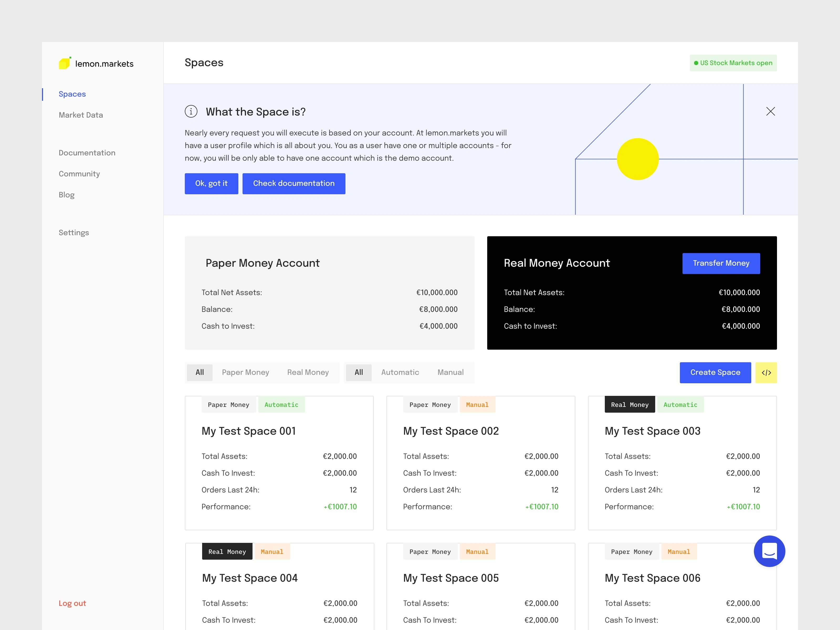Viewport: 840px width, 630px height.
Task: Click the Ok, got it button
Action: [x=212, y=184]
